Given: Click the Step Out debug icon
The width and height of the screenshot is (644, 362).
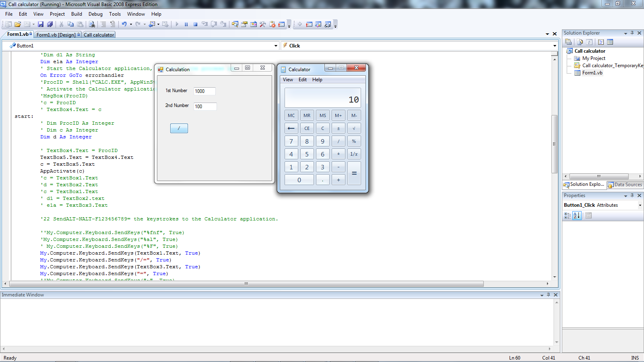Looking at the screenshot, I should point(223,24).
